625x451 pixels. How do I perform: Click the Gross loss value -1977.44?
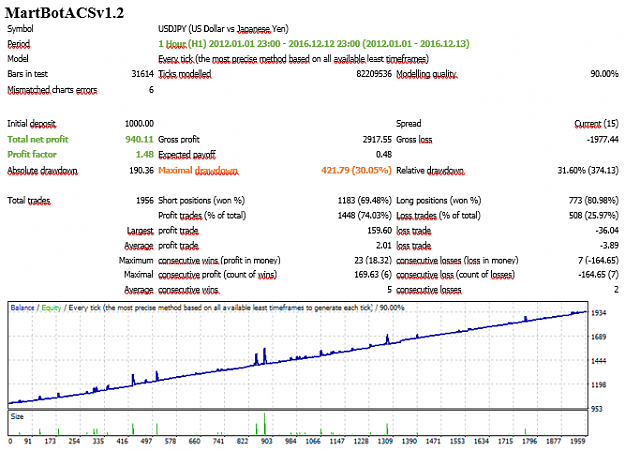point(603,139)
